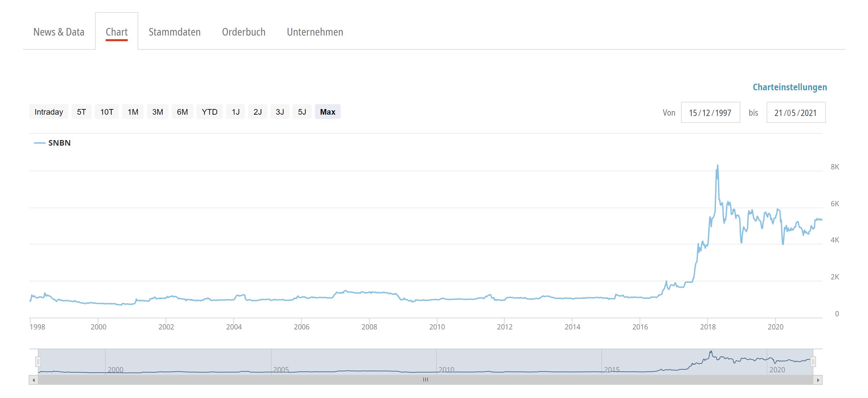The image size is (868, 398).
Task: Open the News & Data tab
Action: 59,32
